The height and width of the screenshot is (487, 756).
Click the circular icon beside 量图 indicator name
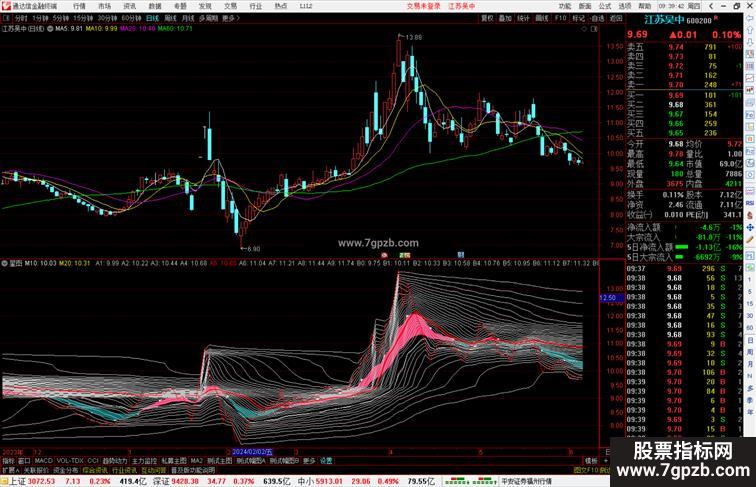point(5,263)
